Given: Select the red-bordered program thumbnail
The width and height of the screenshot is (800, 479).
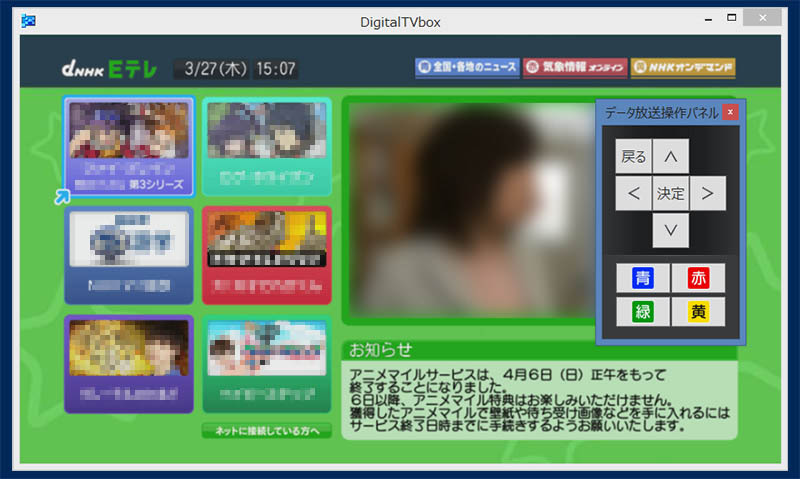Looking at the screenshot, I should point(266,255).
